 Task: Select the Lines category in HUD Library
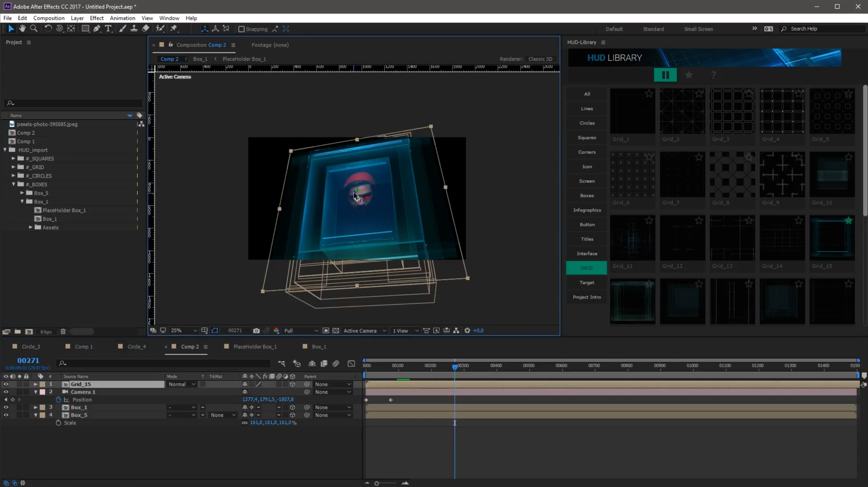[587, 108]
